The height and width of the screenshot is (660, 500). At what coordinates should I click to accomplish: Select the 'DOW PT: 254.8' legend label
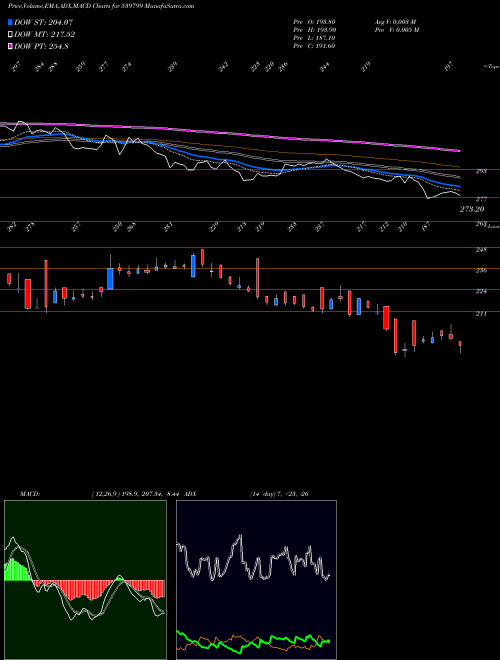pyautogui.click(x=41, y=46)
